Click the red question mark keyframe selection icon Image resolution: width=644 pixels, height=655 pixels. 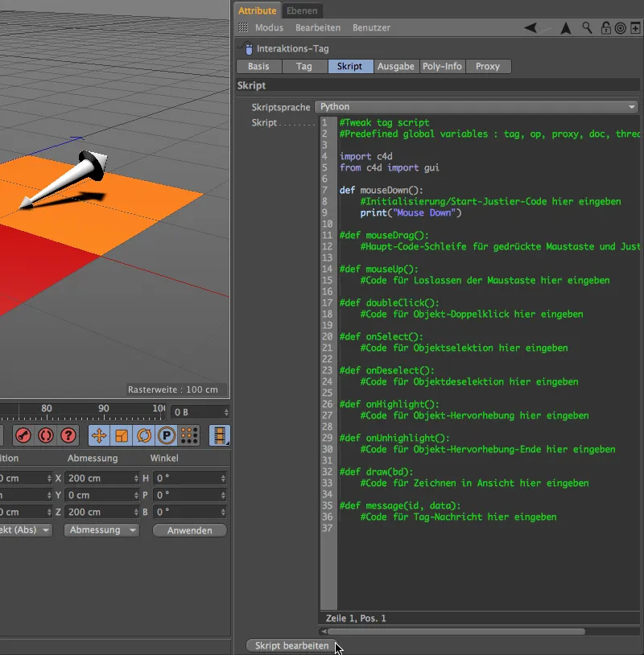[68, 435]
